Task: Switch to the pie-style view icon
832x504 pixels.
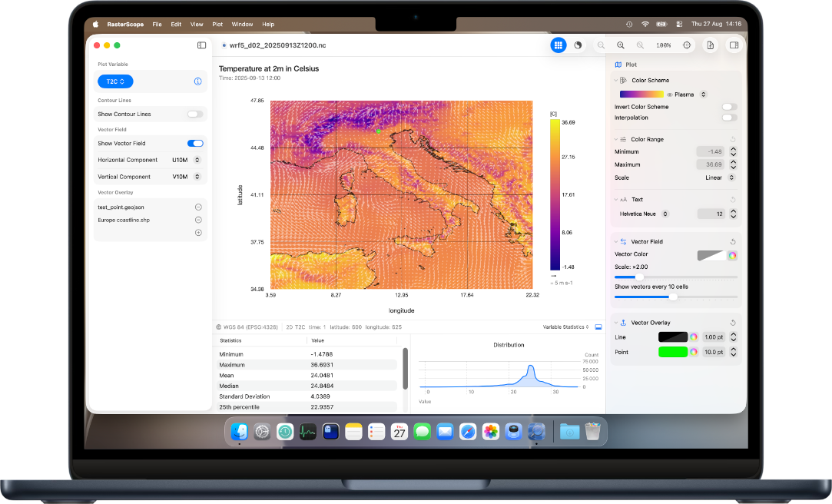Action: [x=578, y=45]
